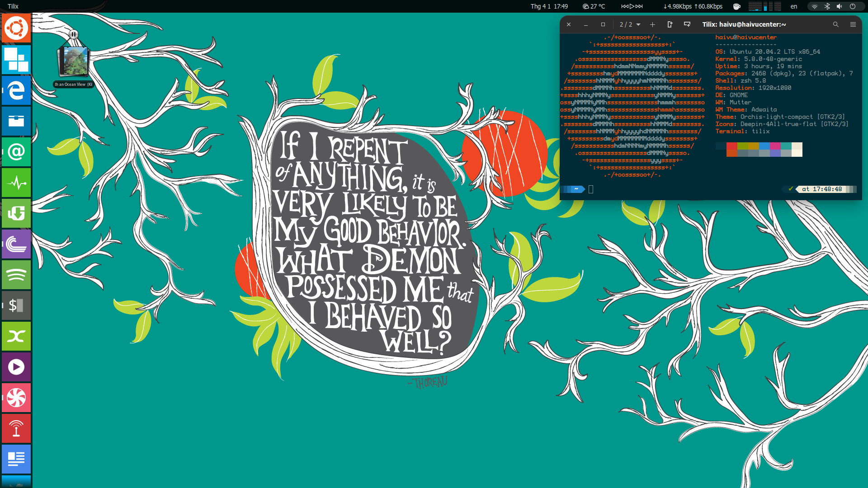Minimize the Tilix window

586,24
